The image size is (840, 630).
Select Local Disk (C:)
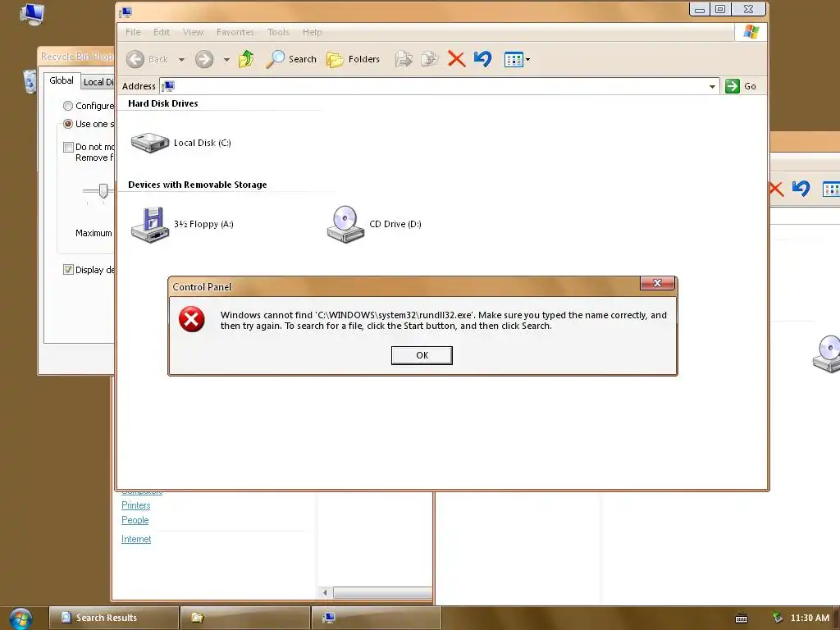181,143
